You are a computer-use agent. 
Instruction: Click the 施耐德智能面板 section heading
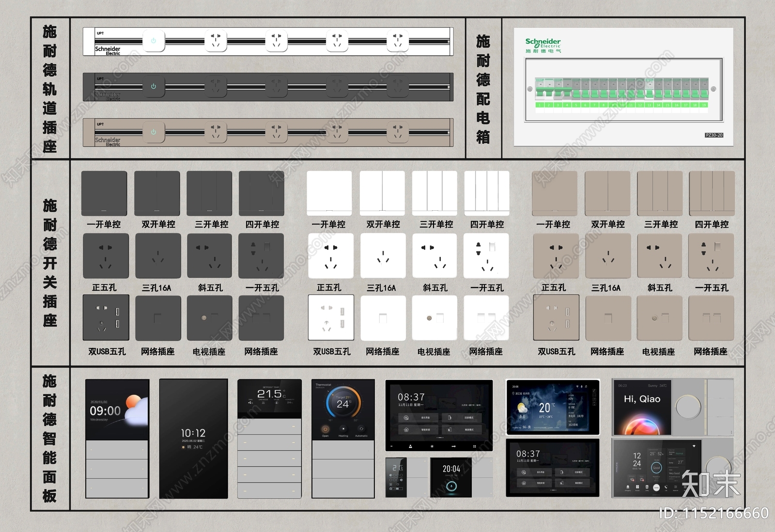[x=49, y=438]
